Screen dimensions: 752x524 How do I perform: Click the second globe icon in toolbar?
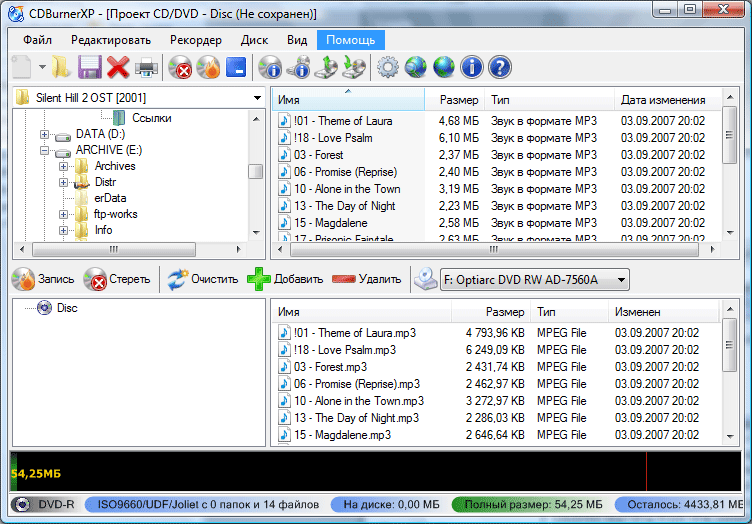444,67
